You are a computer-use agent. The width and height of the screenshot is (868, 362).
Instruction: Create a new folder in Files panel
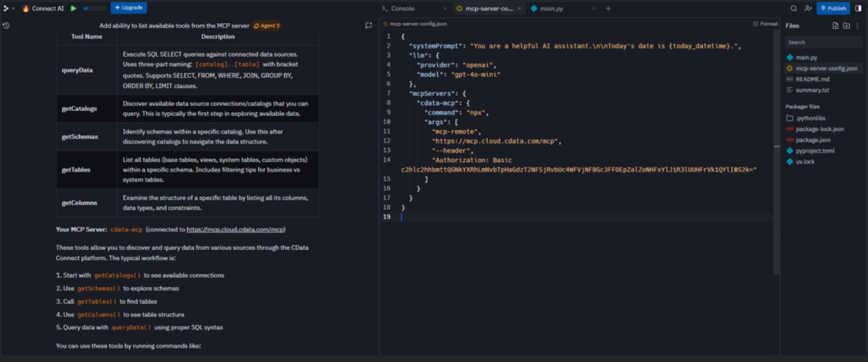click(846, 26)
